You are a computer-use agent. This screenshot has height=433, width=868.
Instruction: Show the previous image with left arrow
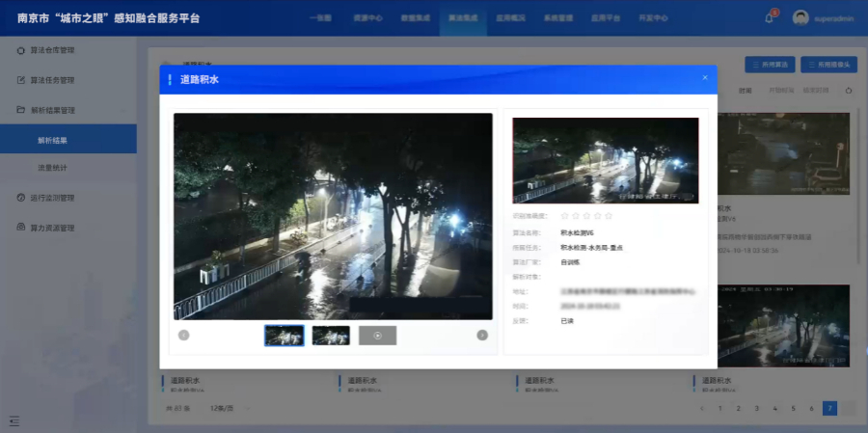183,335
